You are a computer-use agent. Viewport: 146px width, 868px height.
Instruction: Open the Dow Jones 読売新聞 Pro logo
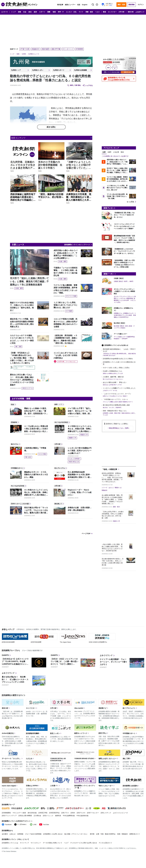(102, 637)
